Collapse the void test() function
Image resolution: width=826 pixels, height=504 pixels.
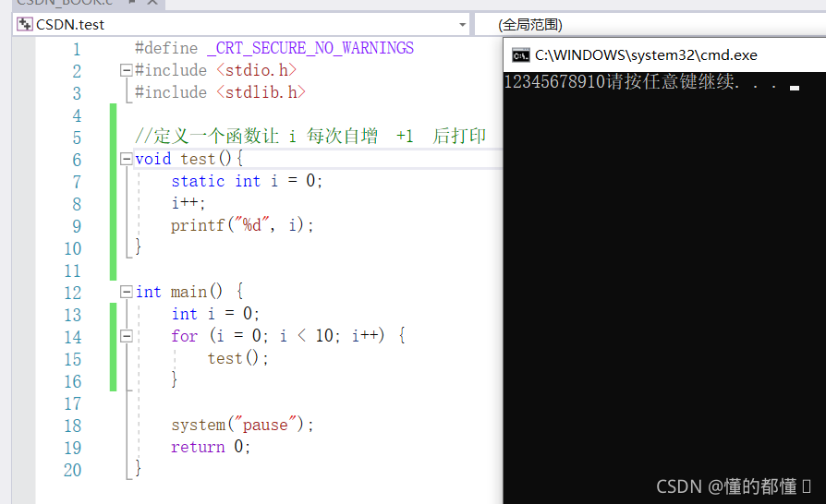pyautogui.click(x=126, y=159)
